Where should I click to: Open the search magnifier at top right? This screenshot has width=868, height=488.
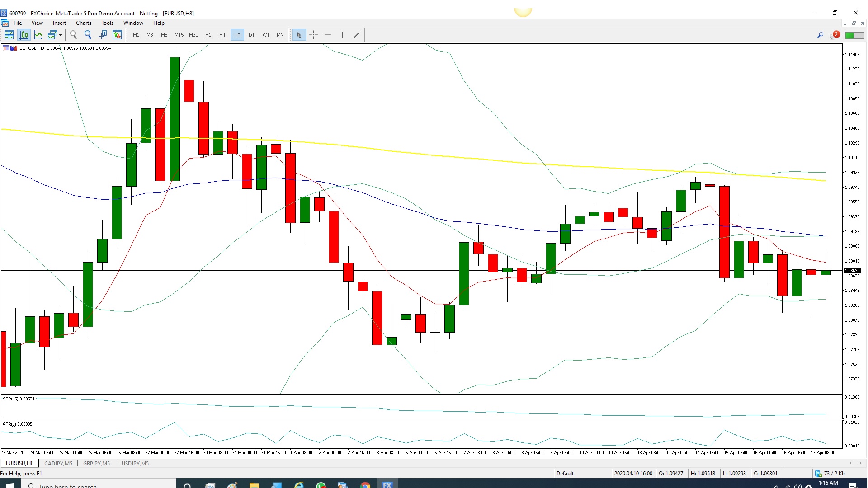(820, 35)
